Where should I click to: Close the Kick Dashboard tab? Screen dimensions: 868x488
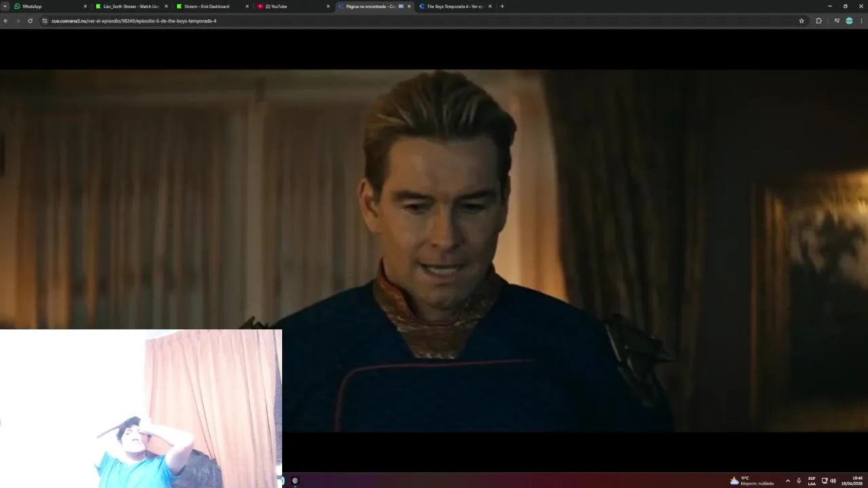coord(247,6)
